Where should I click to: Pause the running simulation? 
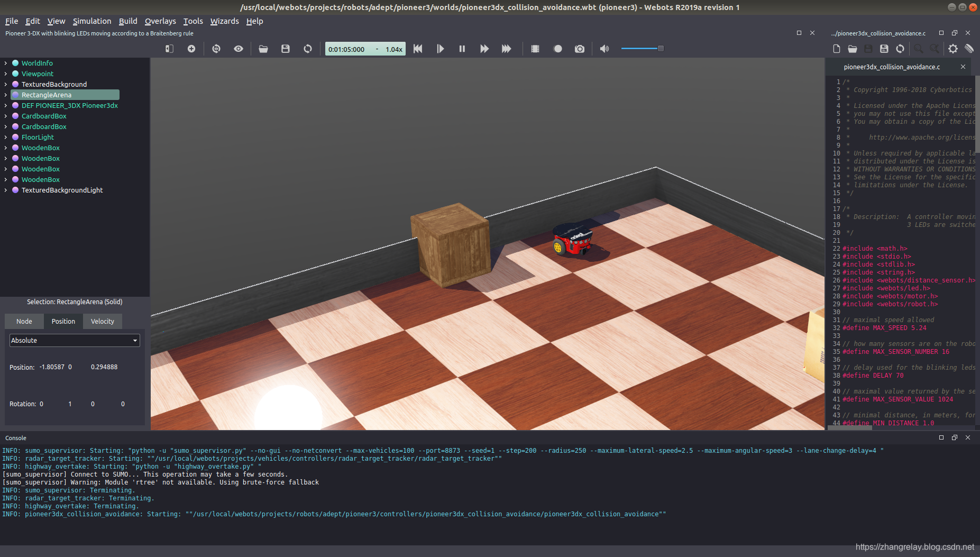(x=462, y=49)
